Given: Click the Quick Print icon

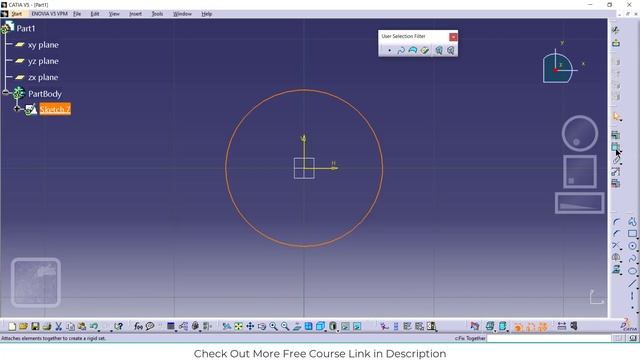Looking at the screenshot, I should pyautogui.click(x=47, y=326).
